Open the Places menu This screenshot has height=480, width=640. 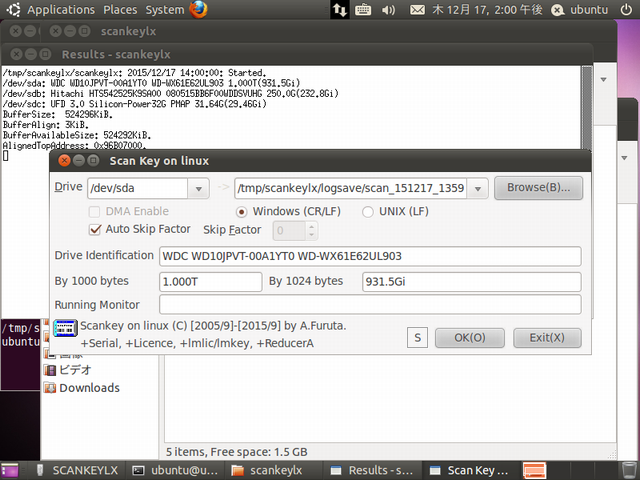coord(120,9)
